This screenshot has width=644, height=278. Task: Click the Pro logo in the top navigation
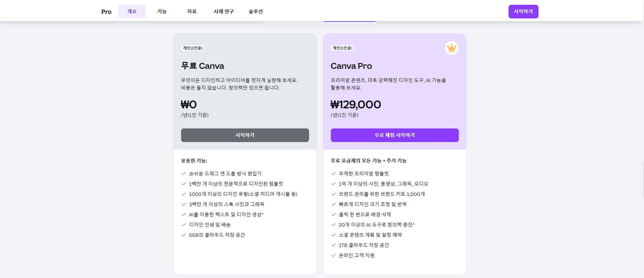106,11
